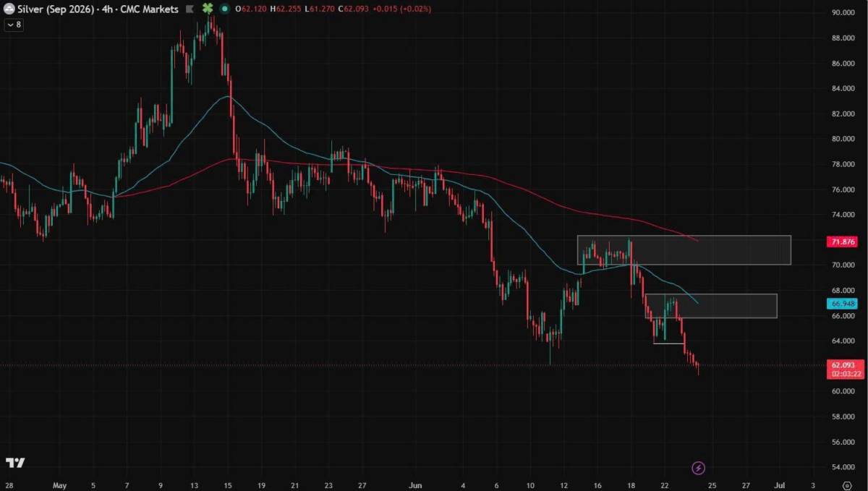Click the Jul label on the time axis
The image size is (868, 491).
pos(780,484)
